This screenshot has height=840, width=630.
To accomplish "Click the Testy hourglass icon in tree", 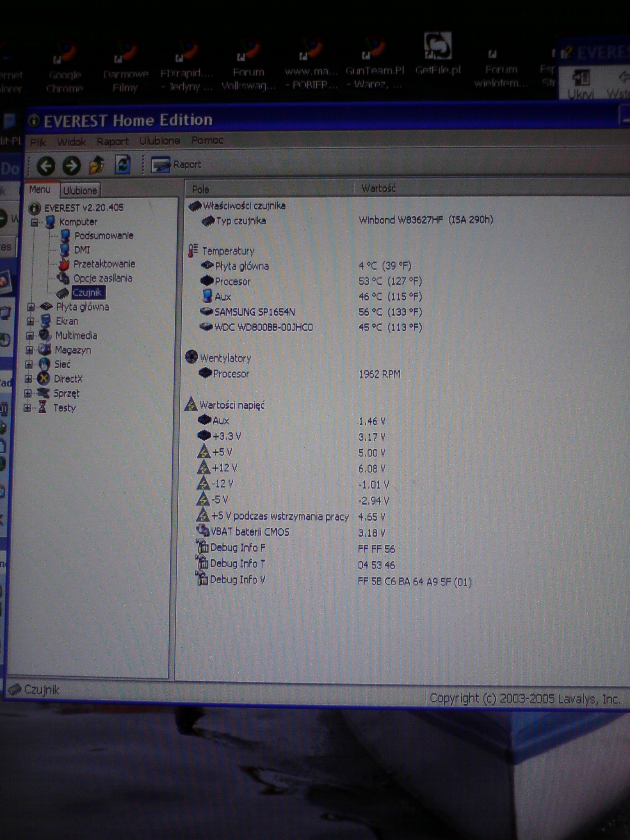I will coord(42,407).
